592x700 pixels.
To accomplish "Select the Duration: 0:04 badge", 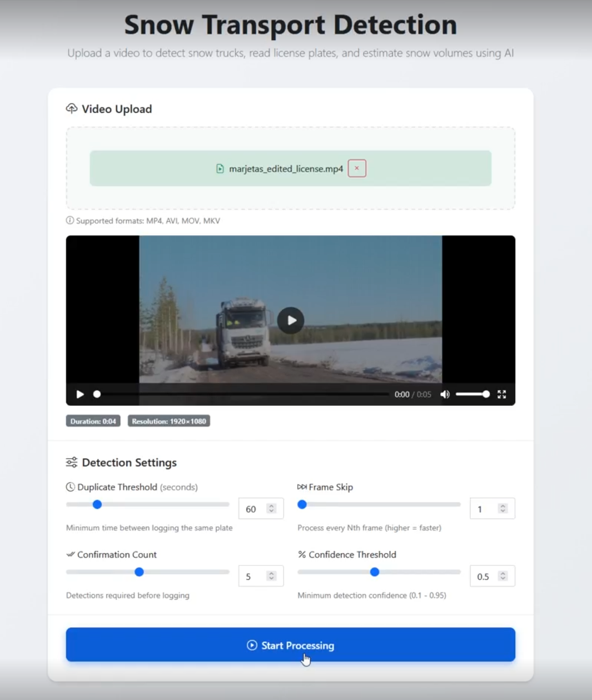I will click(93, 421).
